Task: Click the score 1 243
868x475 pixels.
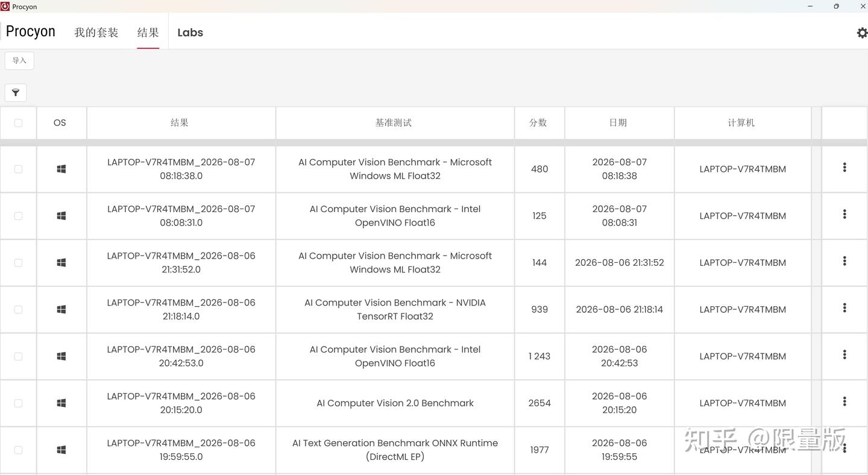Action: pyautogui.click(x=539, y=356)
